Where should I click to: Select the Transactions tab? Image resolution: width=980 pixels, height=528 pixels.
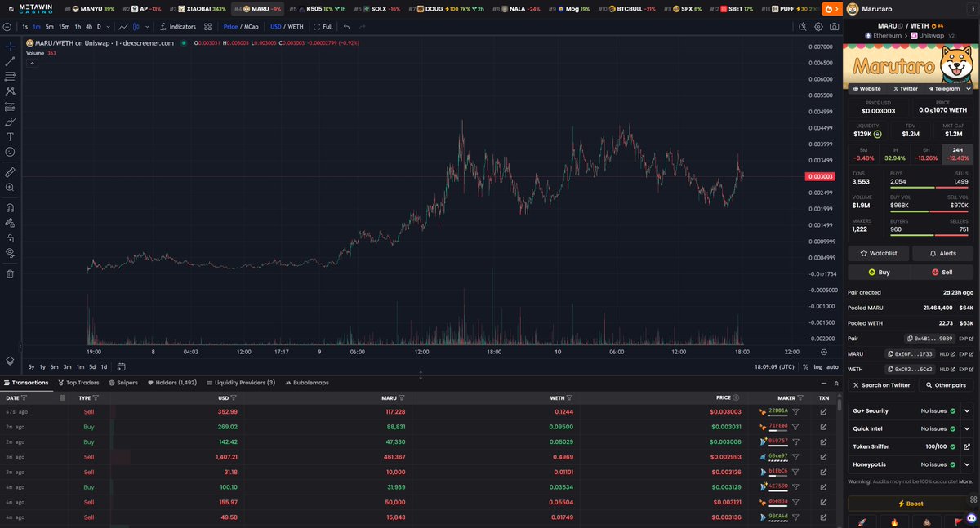click(x=26, y=382)
